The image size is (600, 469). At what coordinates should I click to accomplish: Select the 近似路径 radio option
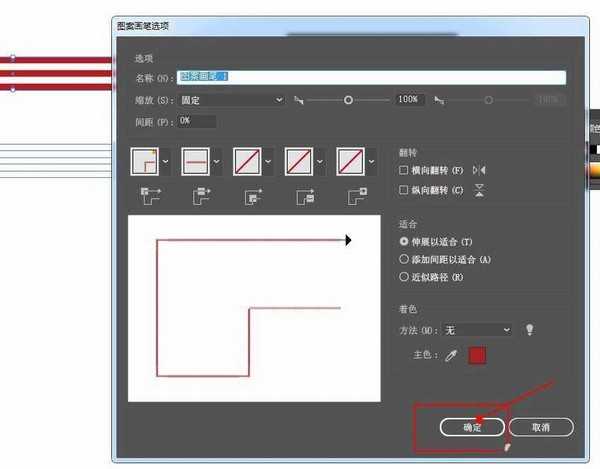coord(404,277)
